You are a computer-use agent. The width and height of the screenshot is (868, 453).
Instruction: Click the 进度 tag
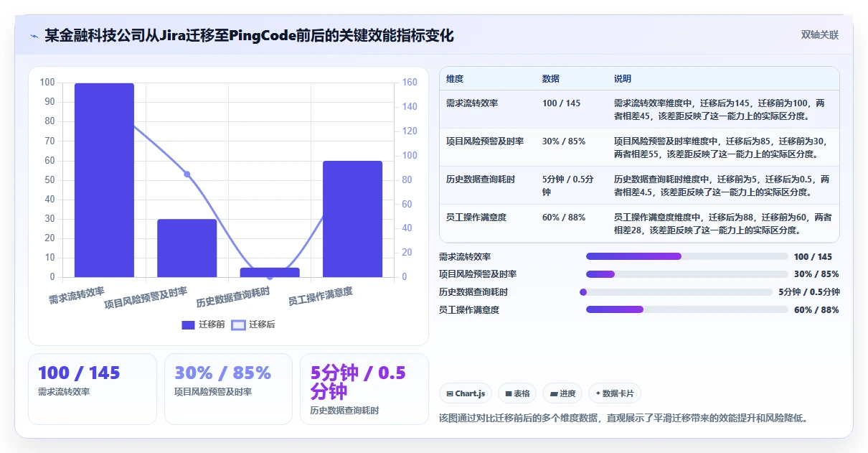[x=563, y=393]
